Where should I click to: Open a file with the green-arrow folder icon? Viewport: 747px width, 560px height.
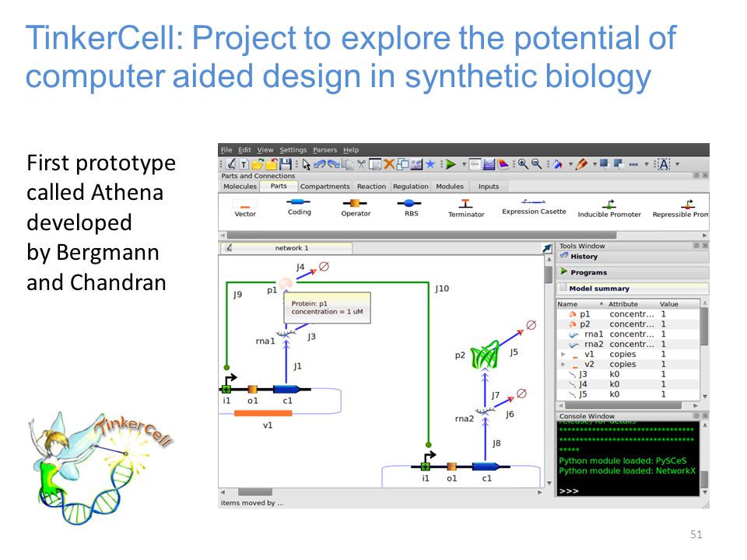(x=258, y=164)
